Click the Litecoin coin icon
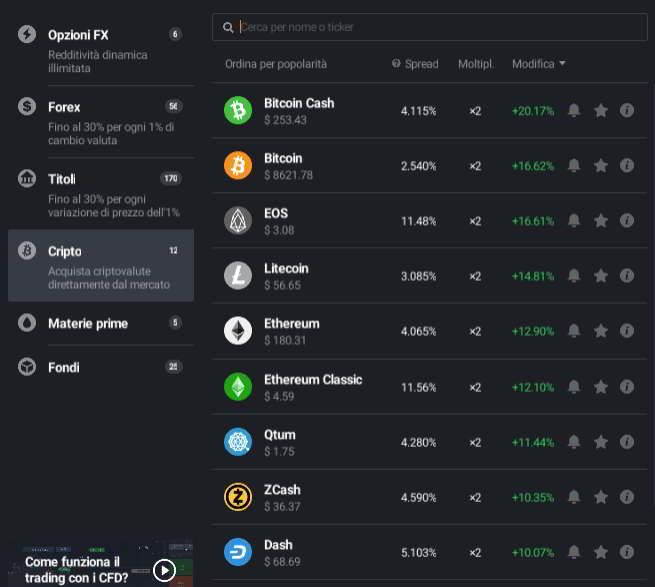The height and width of the screenshot is (587, 655). [238, 276]
